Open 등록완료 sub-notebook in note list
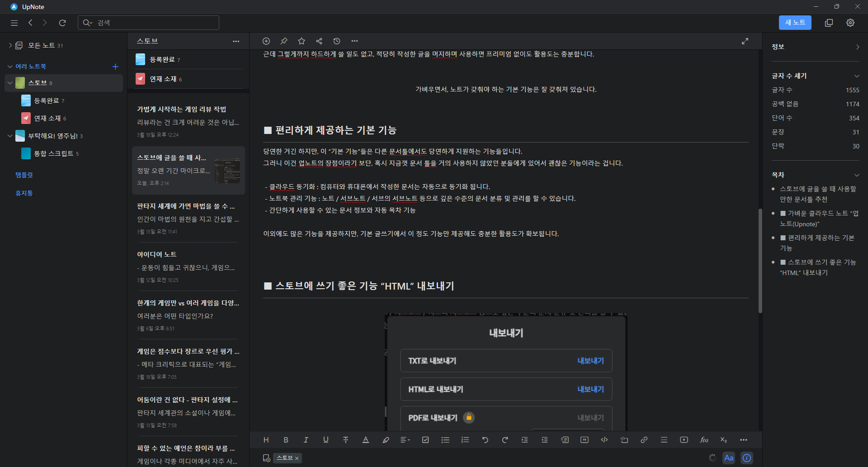 [189, 59]
